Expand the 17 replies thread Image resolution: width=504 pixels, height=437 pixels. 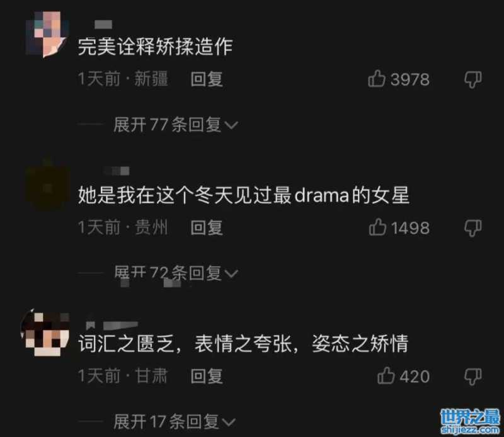tap(175, 421)
